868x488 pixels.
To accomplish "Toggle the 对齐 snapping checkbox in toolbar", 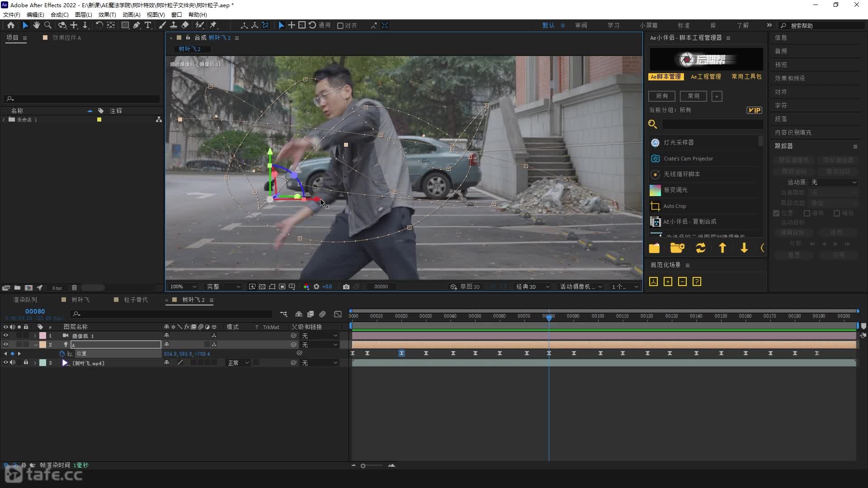I will [x=340, y=26].
